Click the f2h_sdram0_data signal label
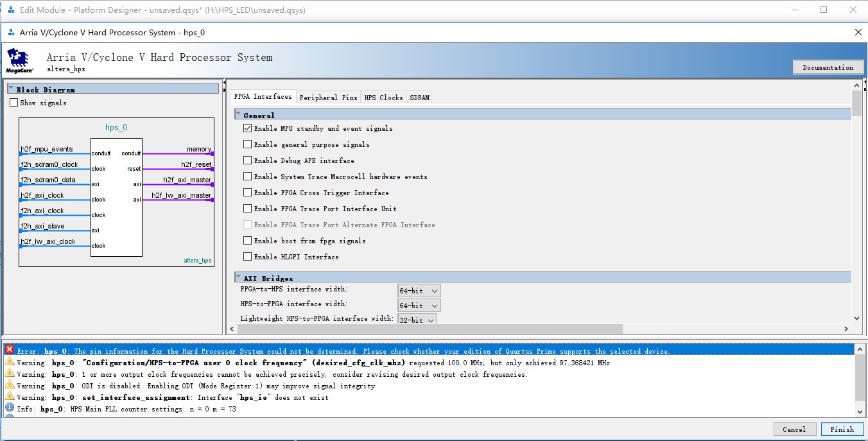868x441 pixels. point(48,180)
